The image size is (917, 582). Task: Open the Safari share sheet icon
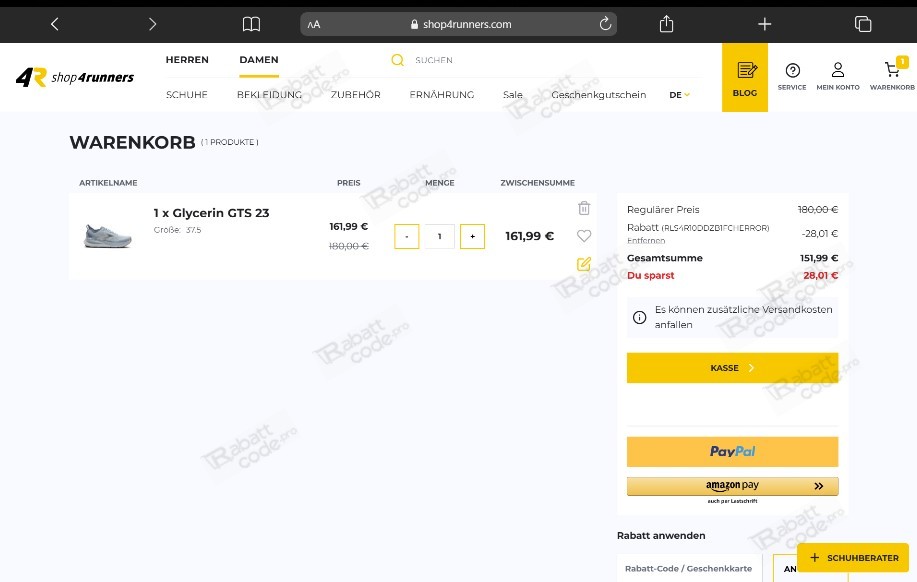pyautogui.click(x=666, y=24)
